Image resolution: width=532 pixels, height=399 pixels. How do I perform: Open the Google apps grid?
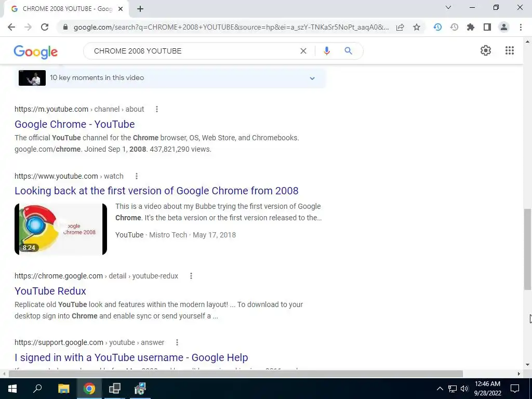click(509, 50)
